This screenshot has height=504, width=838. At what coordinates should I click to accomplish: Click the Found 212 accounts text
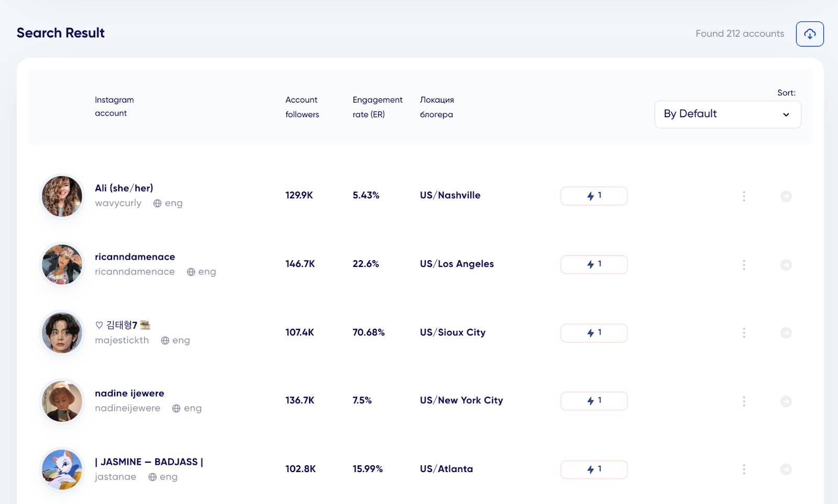[x=740, y=33]
